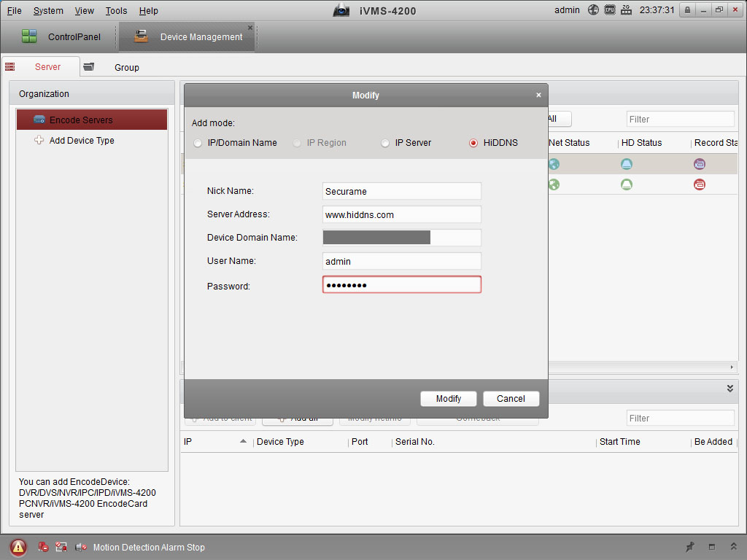Click the Device Domain Name field

point(402,238)
